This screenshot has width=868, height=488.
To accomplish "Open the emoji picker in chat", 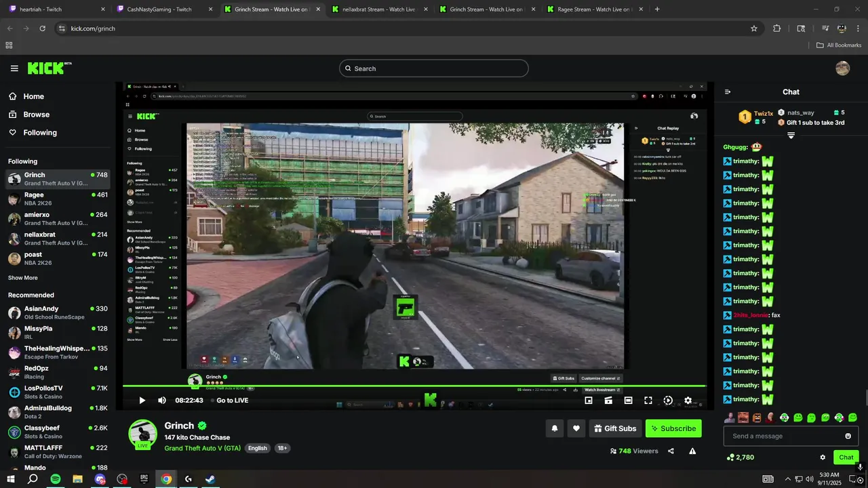I will 848,436.
